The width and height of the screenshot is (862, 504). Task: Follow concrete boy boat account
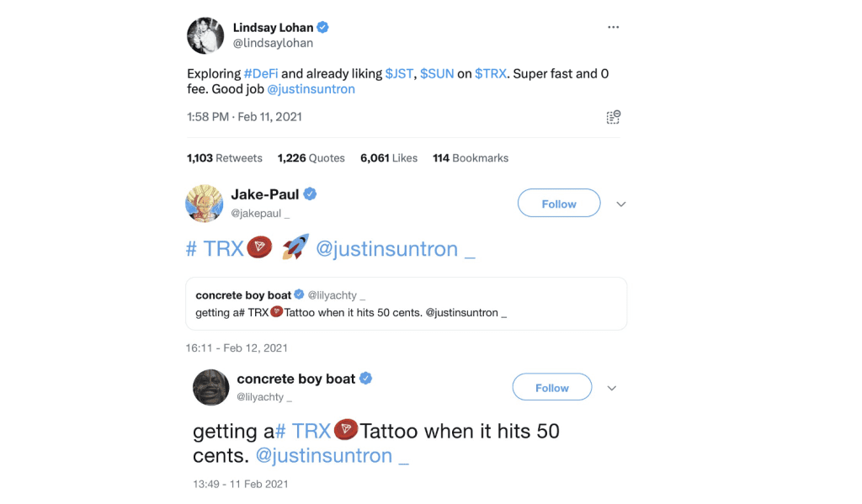pos(552,388)
